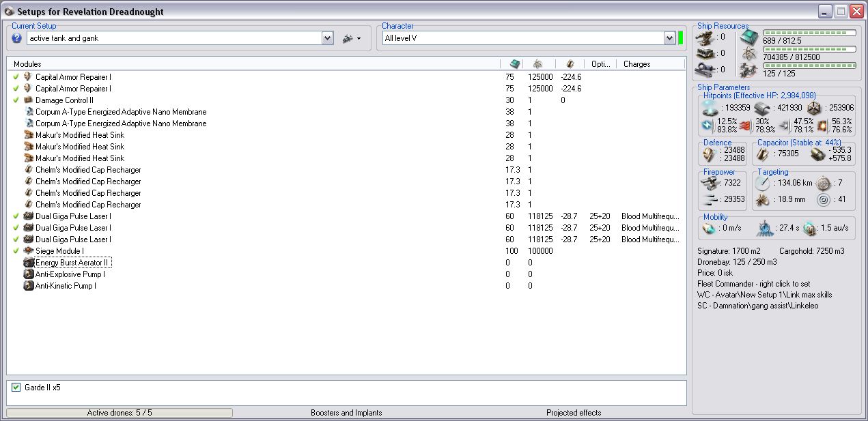Select Anti-Kinetic Pump I rig icon

click(28, 286)
